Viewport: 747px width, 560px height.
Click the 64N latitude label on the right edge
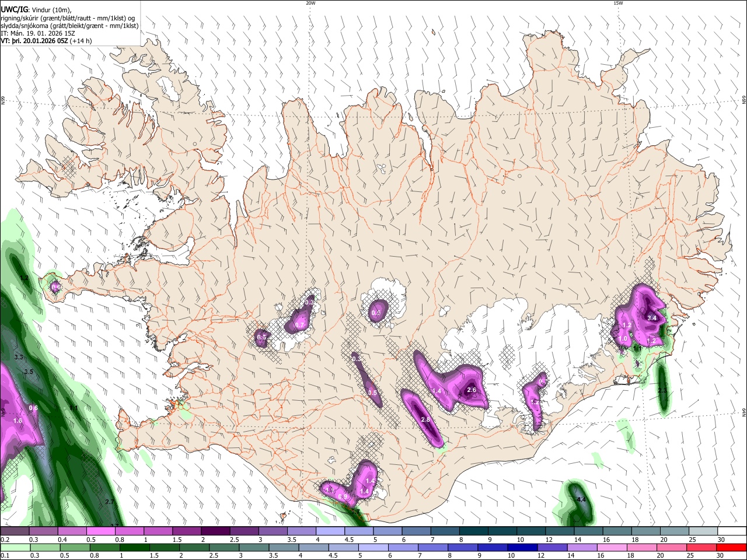(x=744, y=412)
